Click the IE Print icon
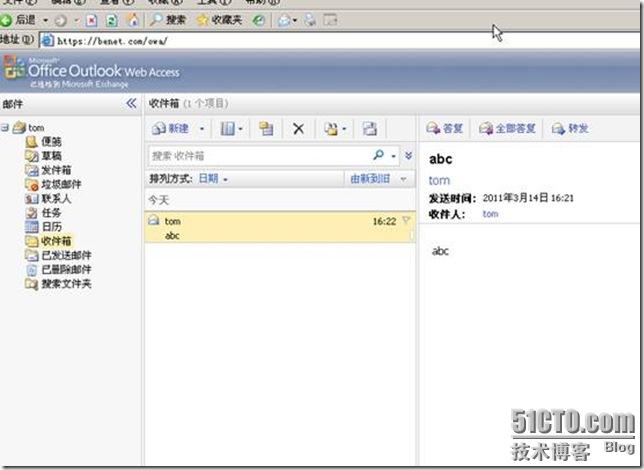644x470 pixels. [310, 20]
